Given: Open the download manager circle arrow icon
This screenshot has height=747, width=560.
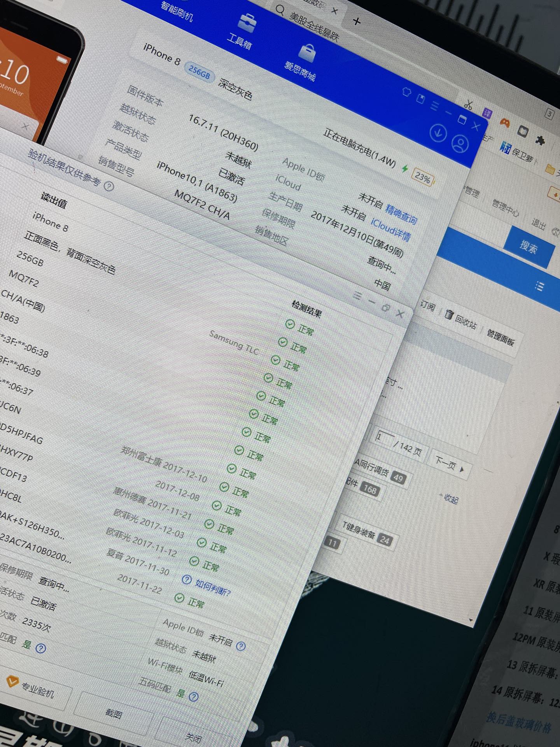Looking at the screenshot, I should click(438, 133).
